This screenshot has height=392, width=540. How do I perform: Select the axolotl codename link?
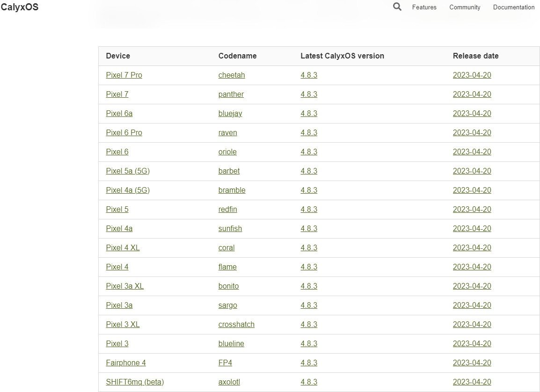[229, 382]
